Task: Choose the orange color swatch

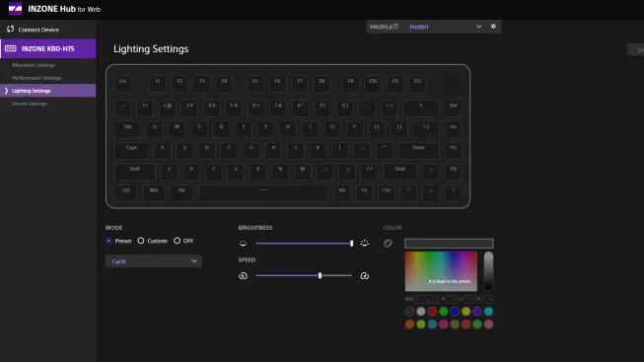Action: pos(409,325)
